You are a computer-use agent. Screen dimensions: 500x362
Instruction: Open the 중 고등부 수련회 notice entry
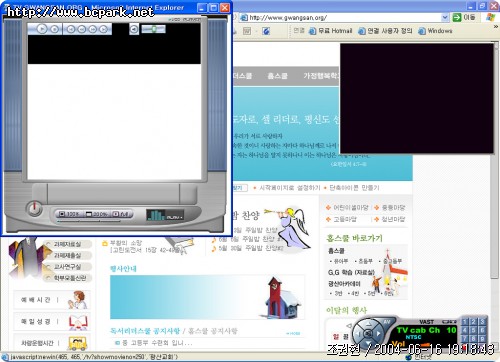(x=157, y=343)
